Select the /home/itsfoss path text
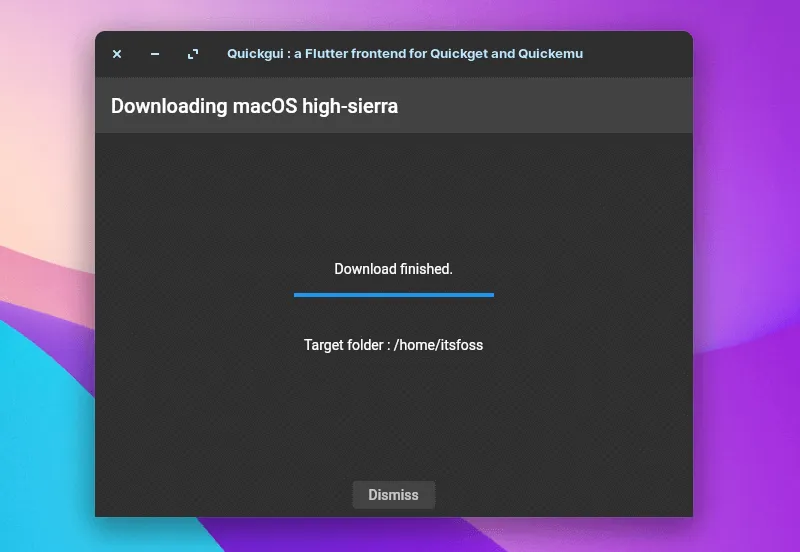Screen dimensions: 800x552 438,345
